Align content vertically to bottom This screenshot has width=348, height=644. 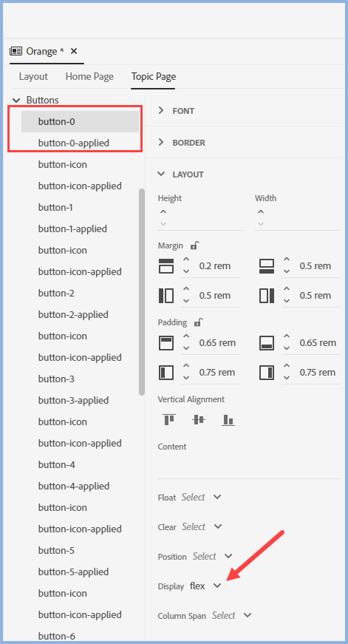228,420
